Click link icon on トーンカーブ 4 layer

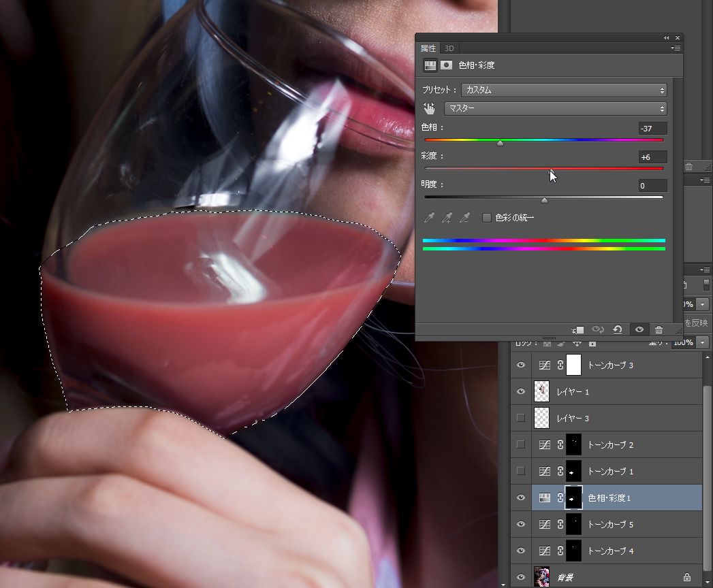coord(560,551)
